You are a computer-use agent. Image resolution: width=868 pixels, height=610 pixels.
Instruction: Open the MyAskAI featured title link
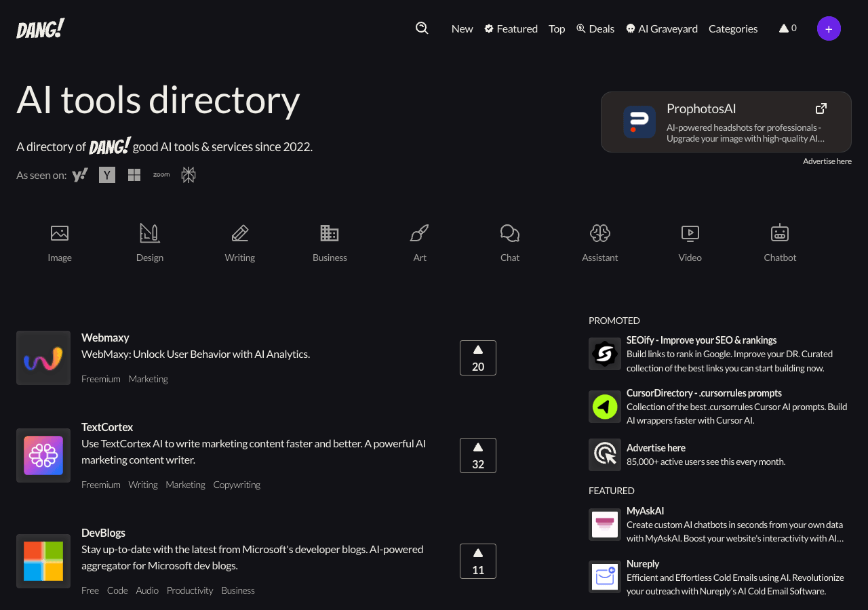pos(645,511)
